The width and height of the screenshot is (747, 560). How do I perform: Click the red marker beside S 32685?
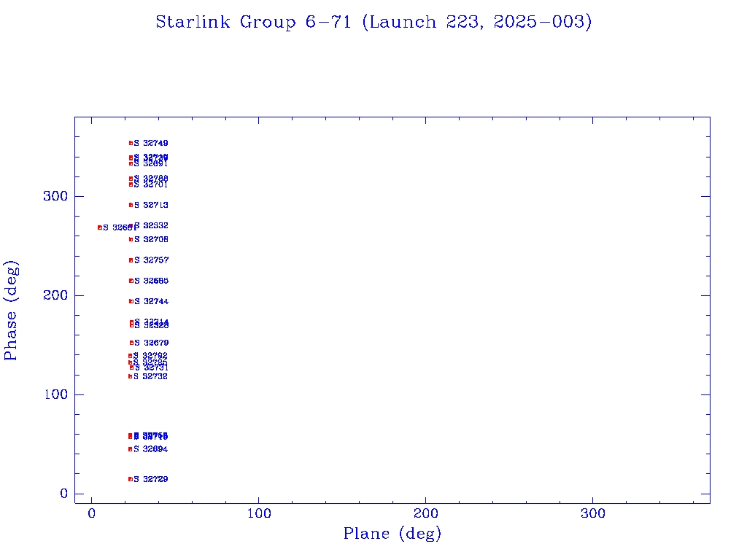131,281
